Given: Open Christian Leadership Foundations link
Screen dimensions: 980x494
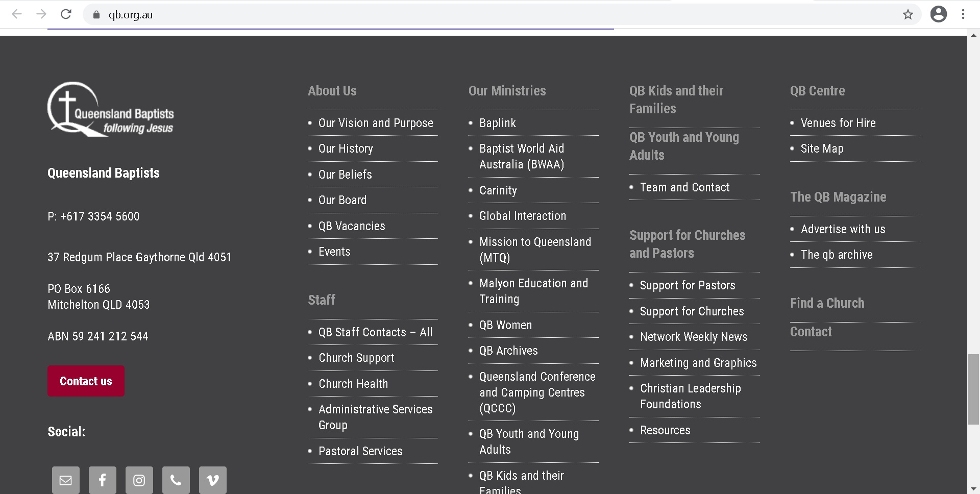Looking at the screenshot, I should [690, 396].
